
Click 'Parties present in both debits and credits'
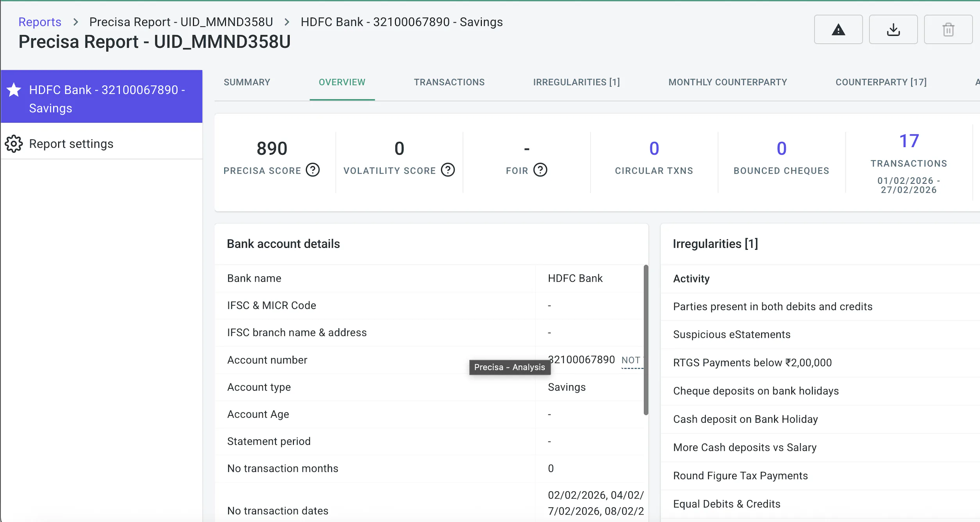click(773, 307)
